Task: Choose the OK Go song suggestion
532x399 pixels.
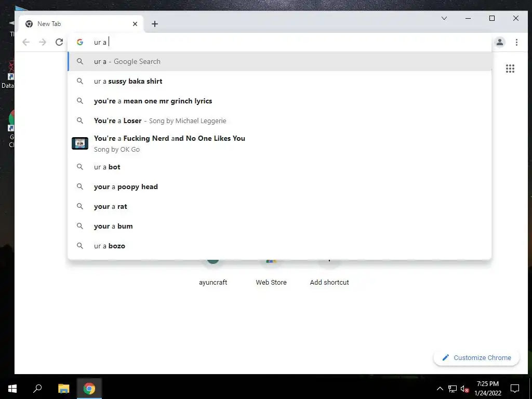Action: (280, 143)
